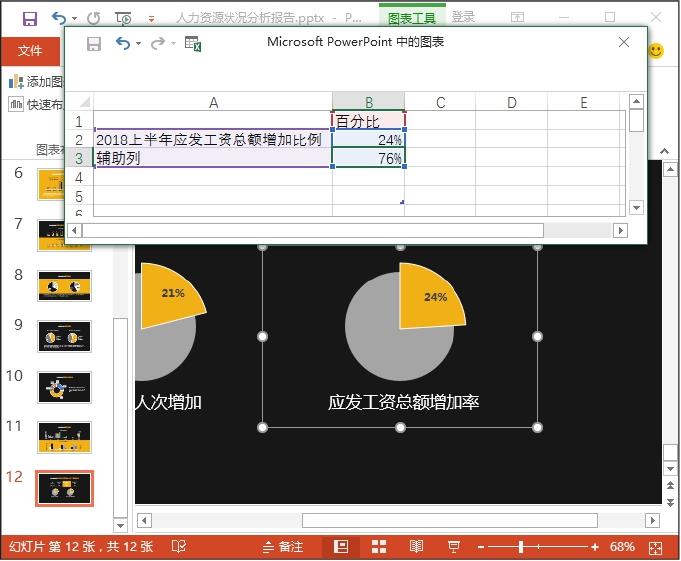Click the PowerPoint save icon
The height and width of the screenshot is (561, 681).
click(x=29, y=18)
